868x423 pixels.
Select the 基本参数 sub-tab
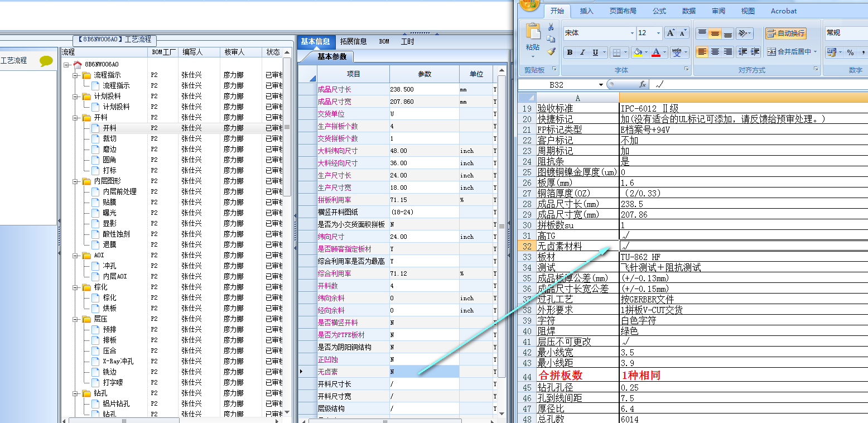[x=332, y=56]
